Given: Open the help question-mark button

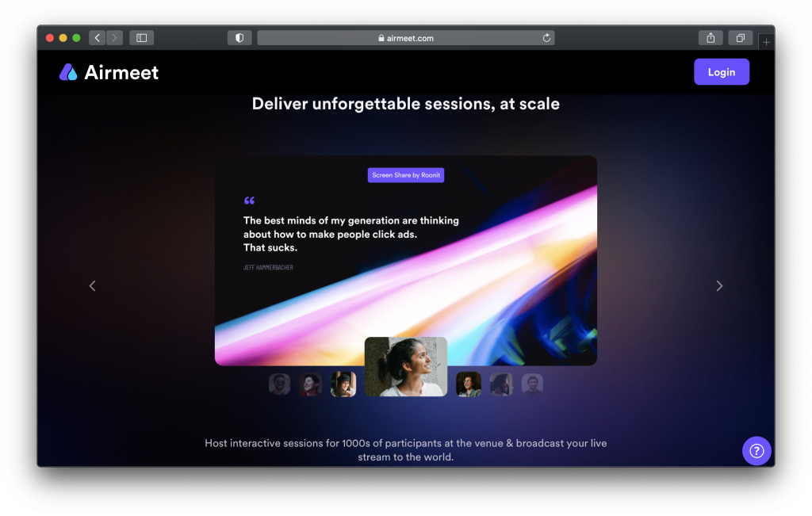Looking at the screenshot, I should (x=756, y=451).
